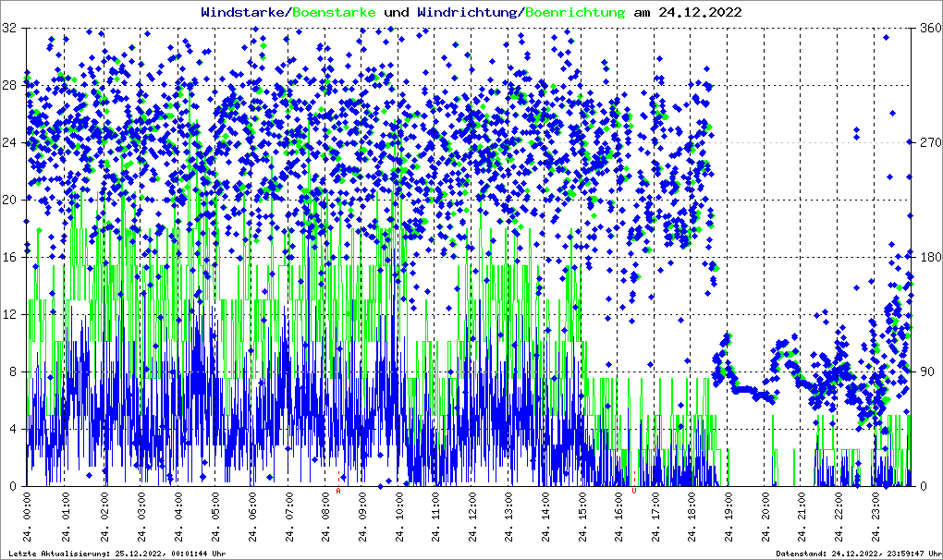Click the red 'A' sunrise marker
The height and width of the screenshot is (560, 943).
(x=338, y=491)
